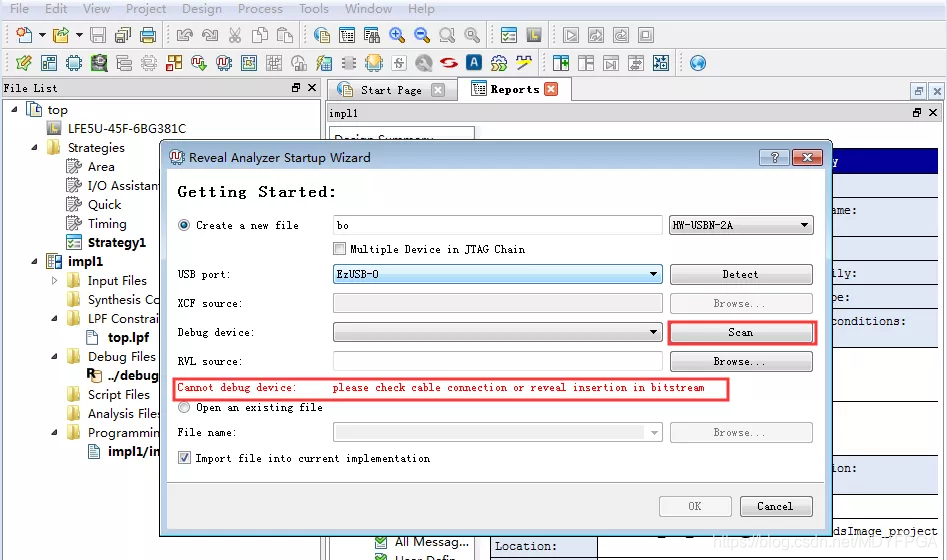
Task: Select Strategy1 in the file list
Action: (x=117, y=242)
